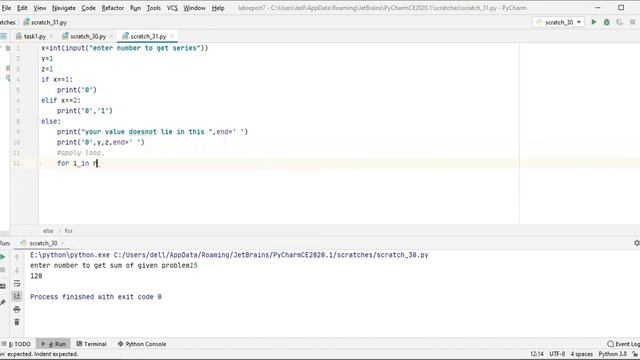Toggle Soft-Wrap in the Run console
This screenshot has width=640, height=360.
(17, 283)
